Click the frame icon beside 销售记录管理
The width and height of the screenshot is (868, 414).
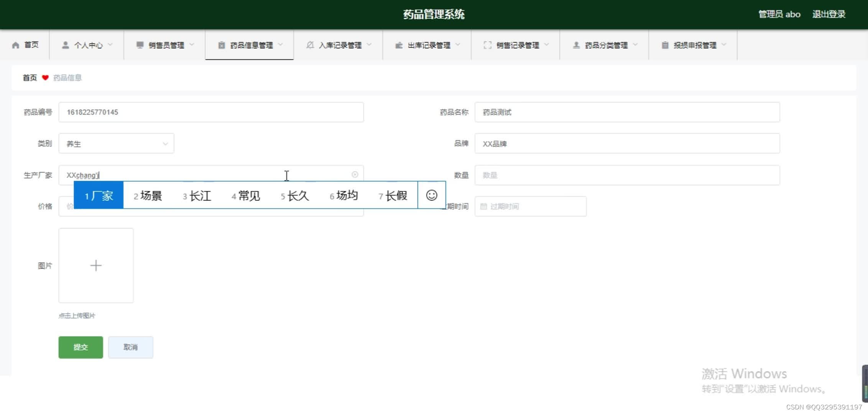pos(488,45)
